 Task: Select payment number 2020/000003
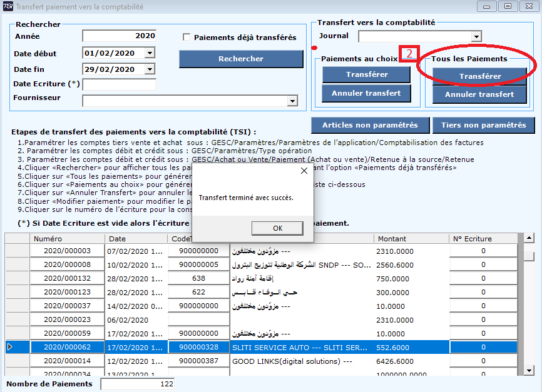[x=67, y=251]
